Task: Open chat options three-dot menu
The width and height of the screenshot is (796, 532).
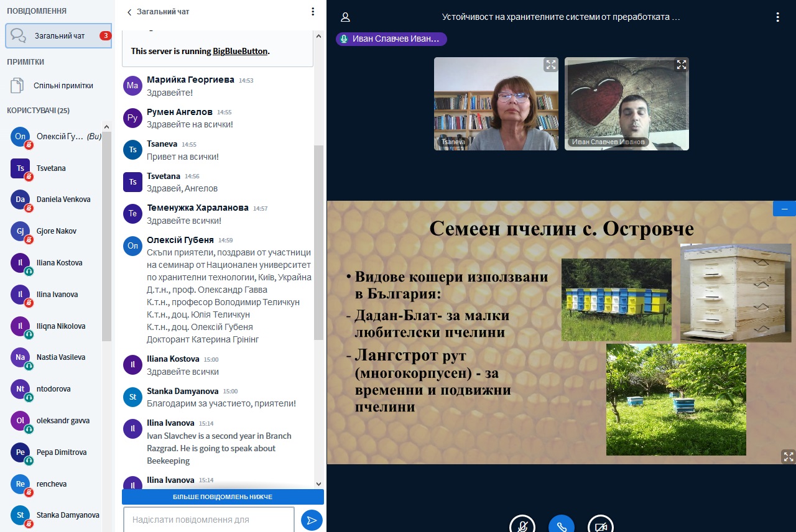Action: click(313, 12)
